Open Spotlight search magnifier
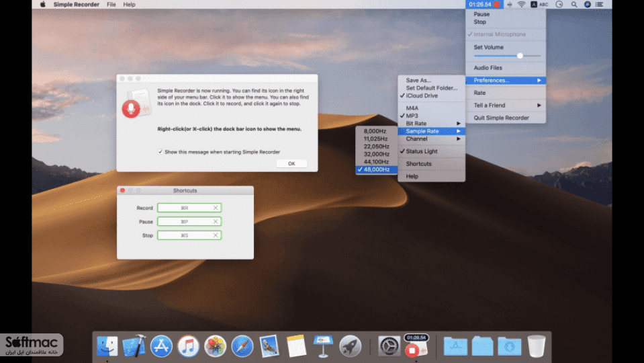 click(574, 5)
